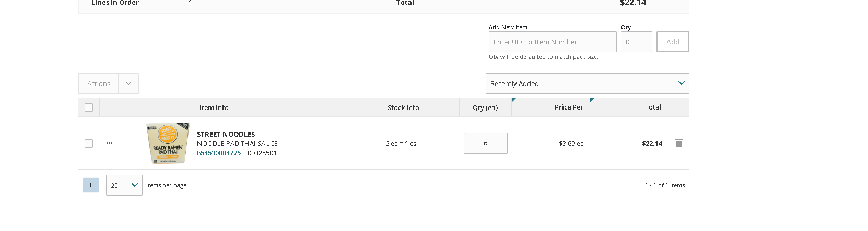Sort by the Price Per column header
This screenshot has height=231, width=868.
pos(569,107)
